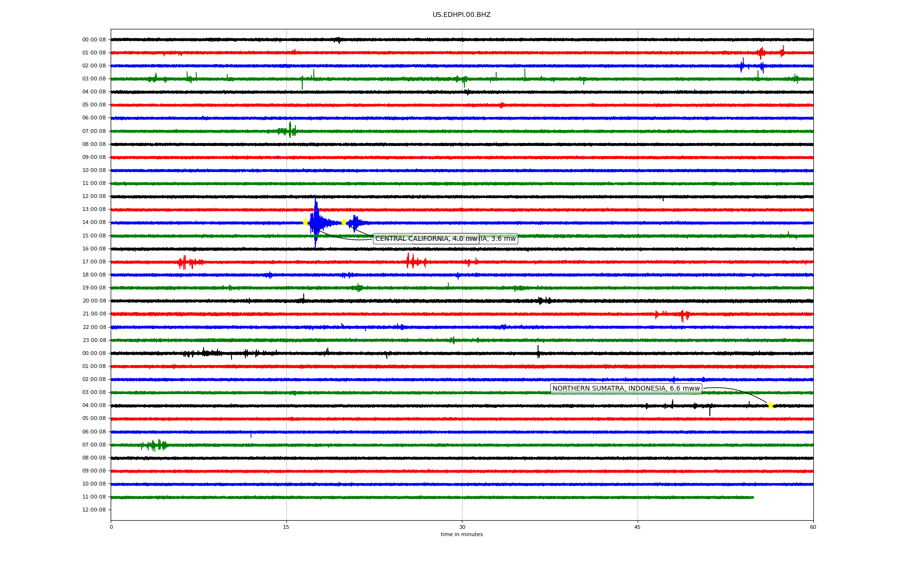Click the 23:00:08 row time label
Viewport: 924px width, 578px height.
pyautogui.click(x=94, y=341)
